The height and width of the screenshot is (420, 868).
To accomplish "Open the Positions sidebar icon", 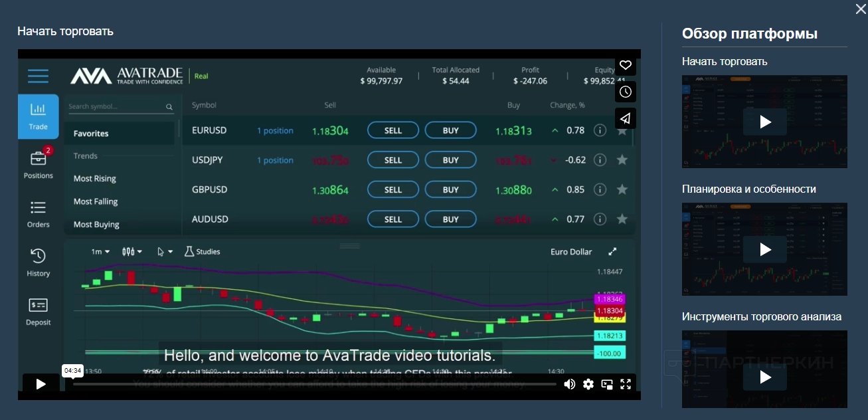I will 39,165.
